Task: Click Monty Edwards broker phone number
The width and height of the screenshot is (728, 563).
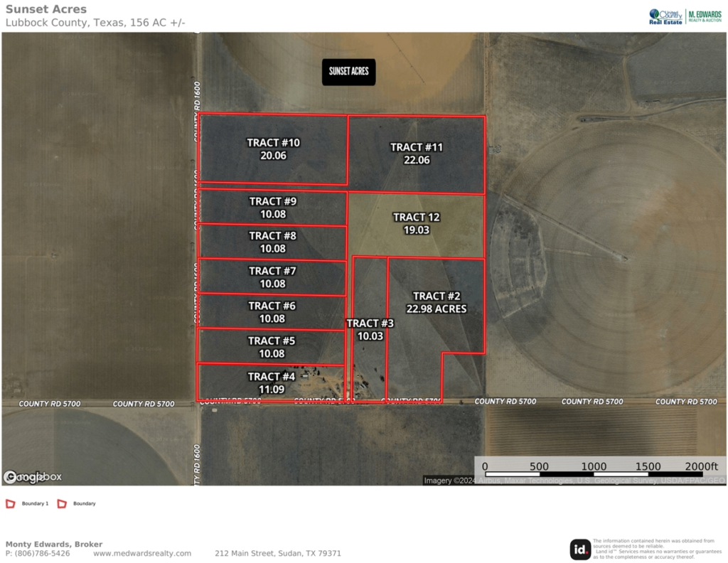Action: pos(39,552)
